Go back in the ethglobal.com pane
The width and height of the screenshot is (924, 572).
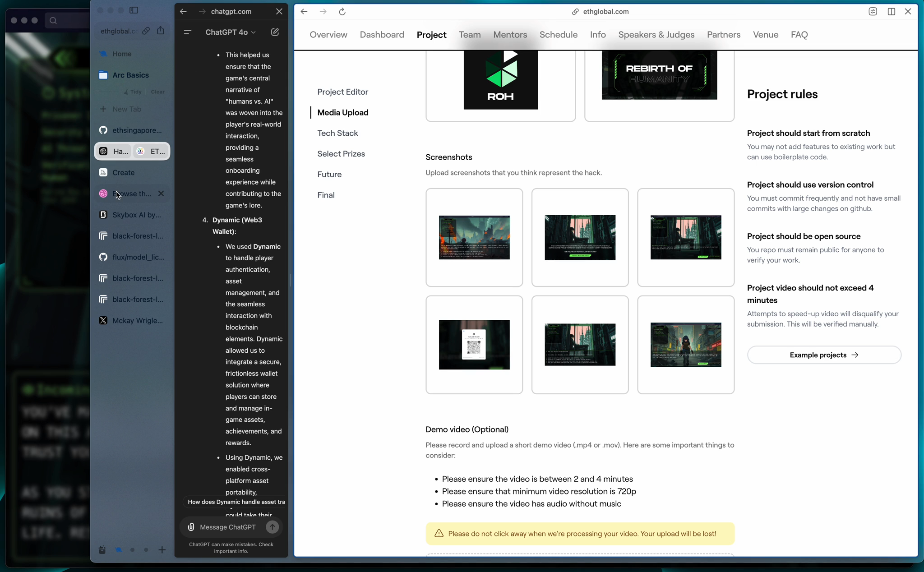304,12
